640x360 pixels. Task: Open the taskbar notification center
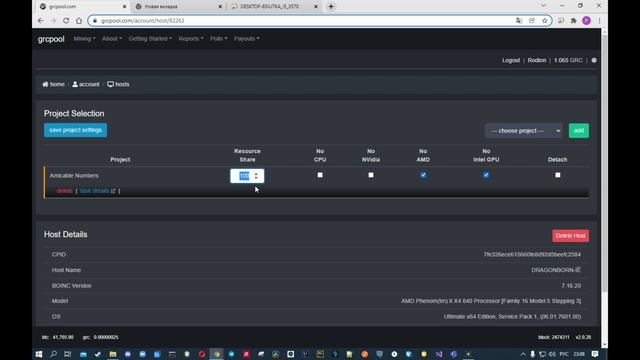pyautogui.click(x=595, y=354)
